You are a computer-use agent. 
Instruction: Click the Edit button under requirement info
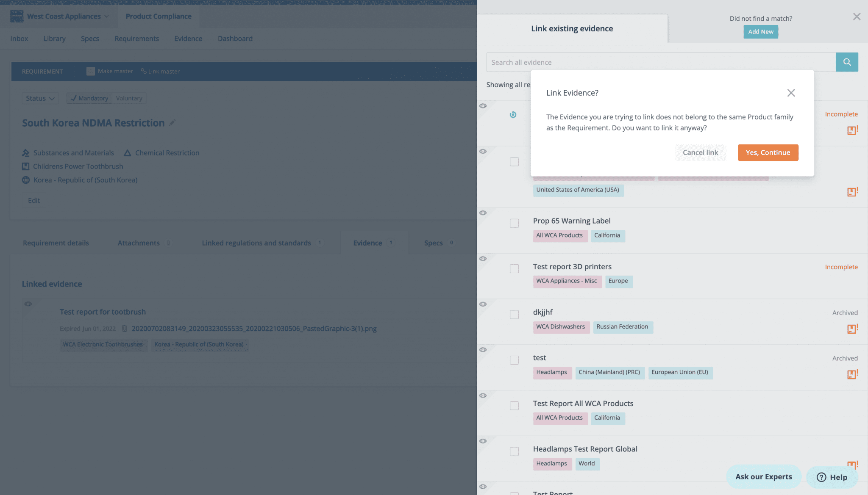pyautogui.click(x=34, y=200)
